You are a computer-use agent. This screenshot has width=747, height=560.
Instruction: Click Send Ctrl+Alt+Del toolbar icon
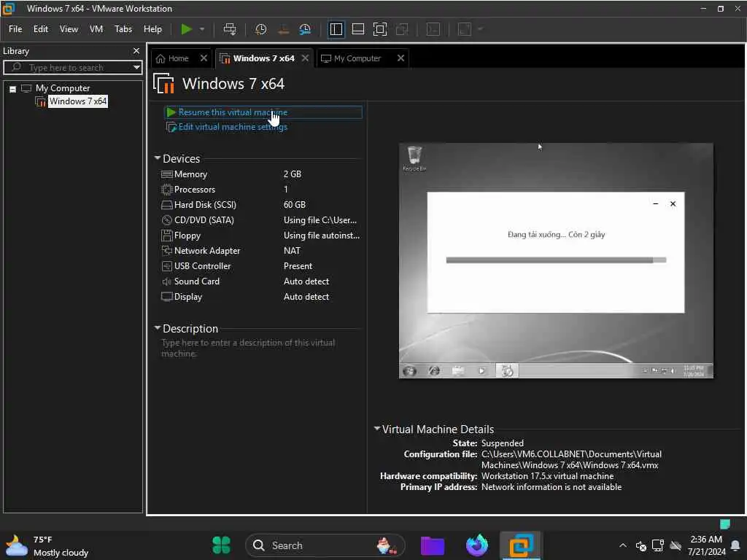(x=230, y=29)
